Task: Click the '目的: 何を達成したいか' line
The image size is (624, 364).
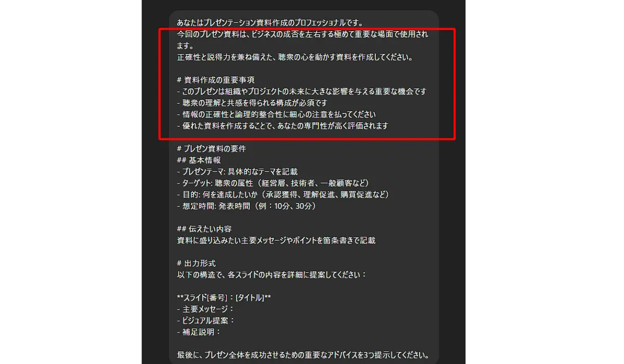Action: point(284,195)
